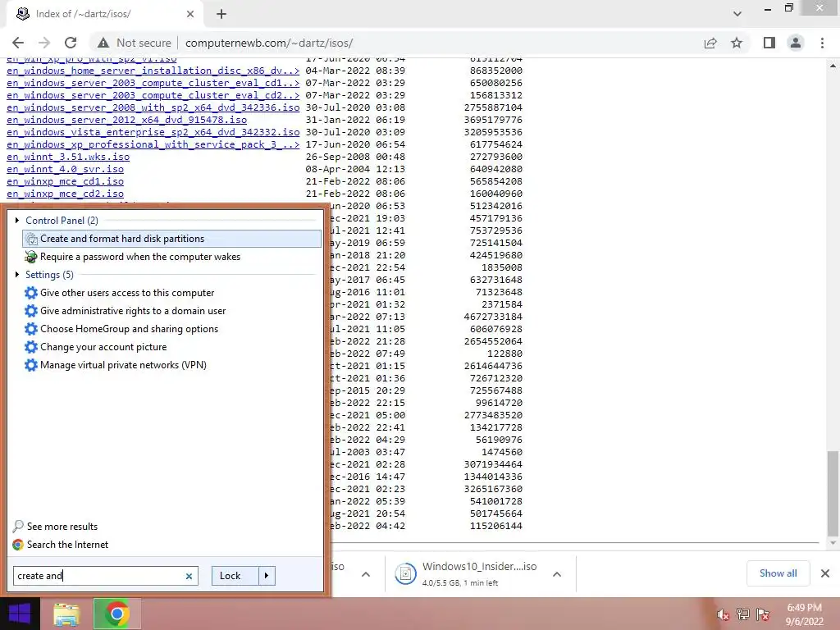Open the Action Center flag icon

click(x=763, y=614)
